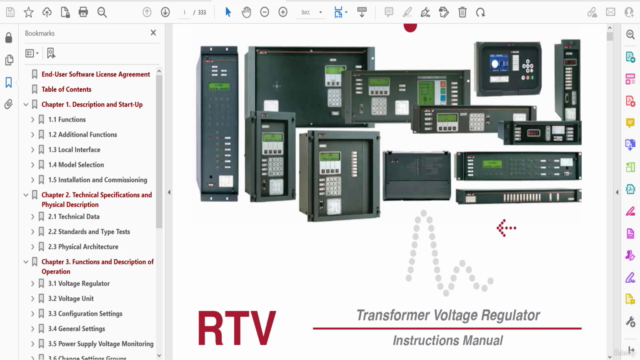Click the Rotate page icon
This screenshot has width=640, height=360.
[480, 12]
